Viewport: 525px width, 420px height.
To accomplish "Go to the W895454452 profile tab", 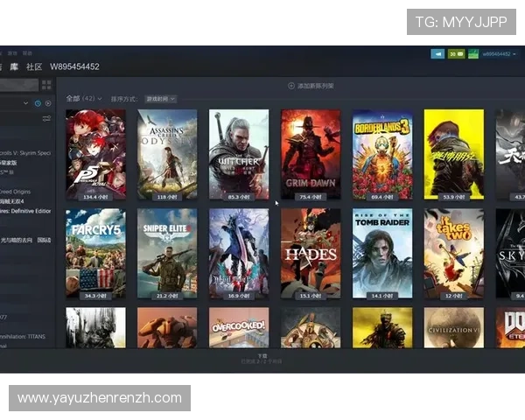I will [74, 66].
